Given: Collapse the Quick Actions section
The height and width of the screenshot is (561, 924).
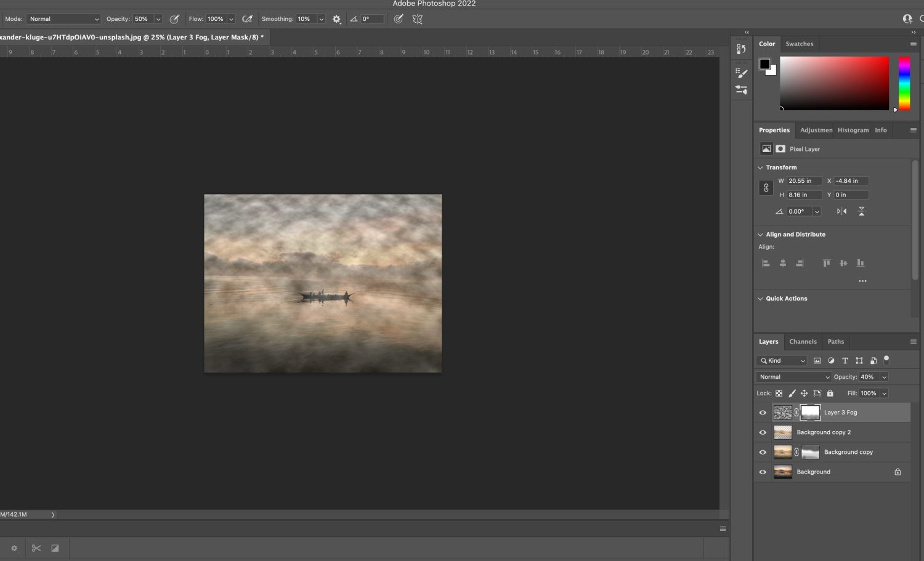Looking at the screenshot, I should (x=760, y=299).
